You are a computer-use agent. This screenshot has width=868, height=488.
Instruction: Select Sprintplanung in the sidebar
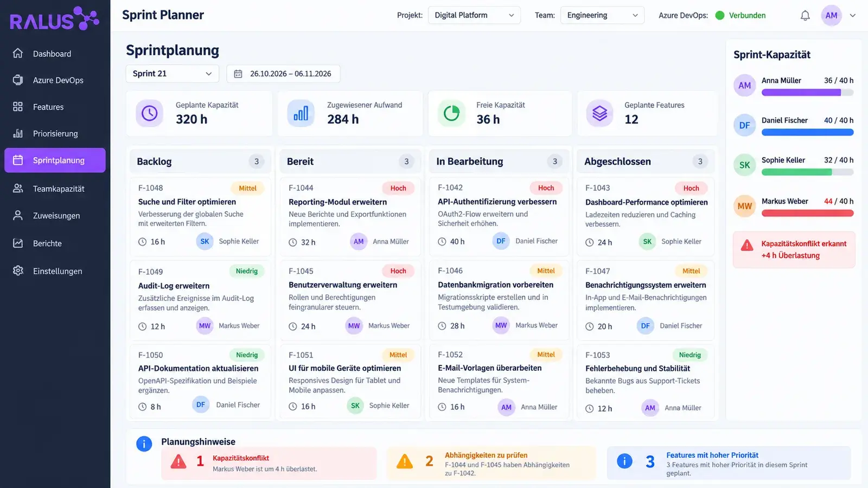55,160
